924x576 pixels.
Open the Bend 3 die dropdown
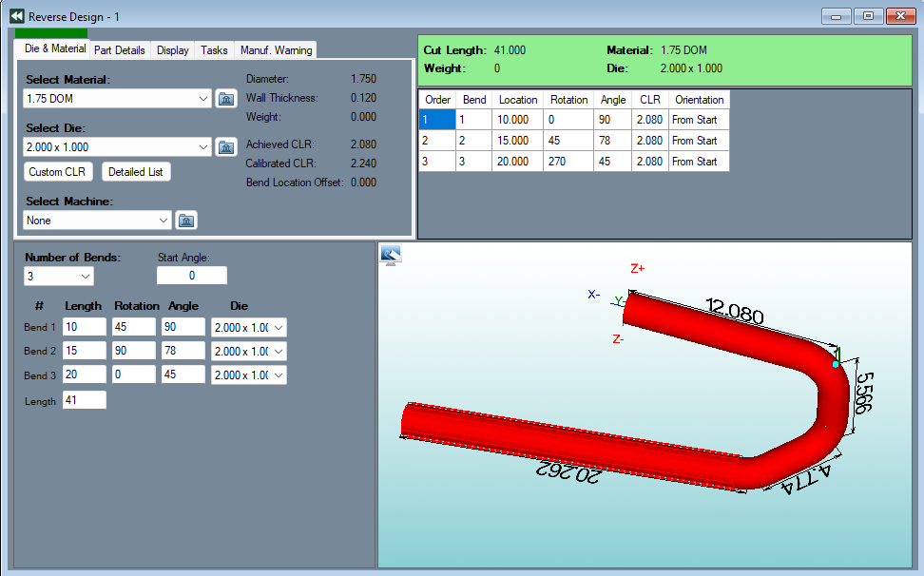pos(279,375)
